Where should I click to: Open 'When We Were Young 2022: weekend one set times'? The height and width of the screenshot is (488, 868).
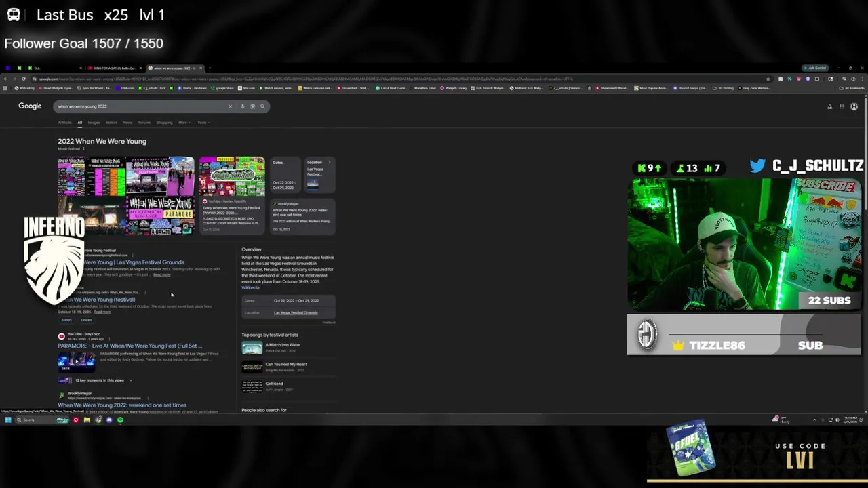click(122, 405)
